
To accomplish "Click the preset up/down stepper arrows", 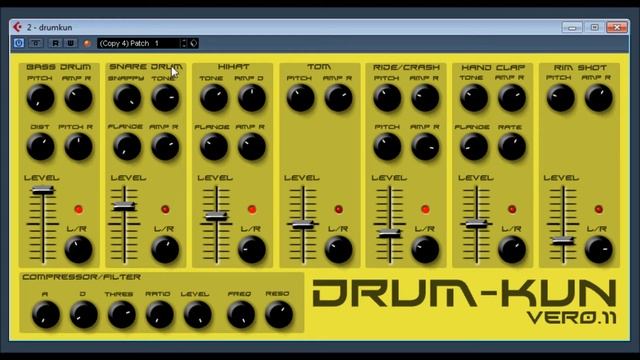I will pos(184,43).
